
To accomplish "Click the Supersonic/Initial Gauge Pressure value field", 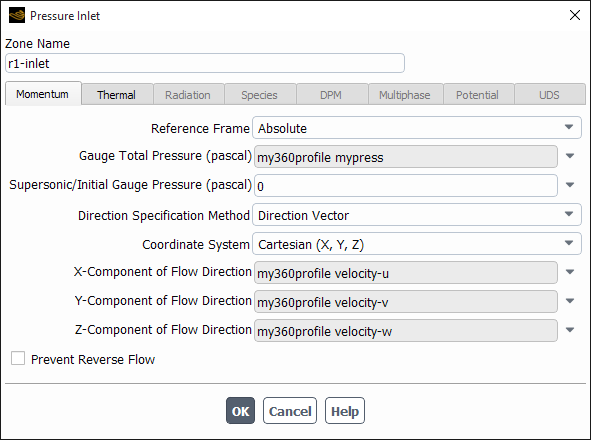I will (406, 186).
